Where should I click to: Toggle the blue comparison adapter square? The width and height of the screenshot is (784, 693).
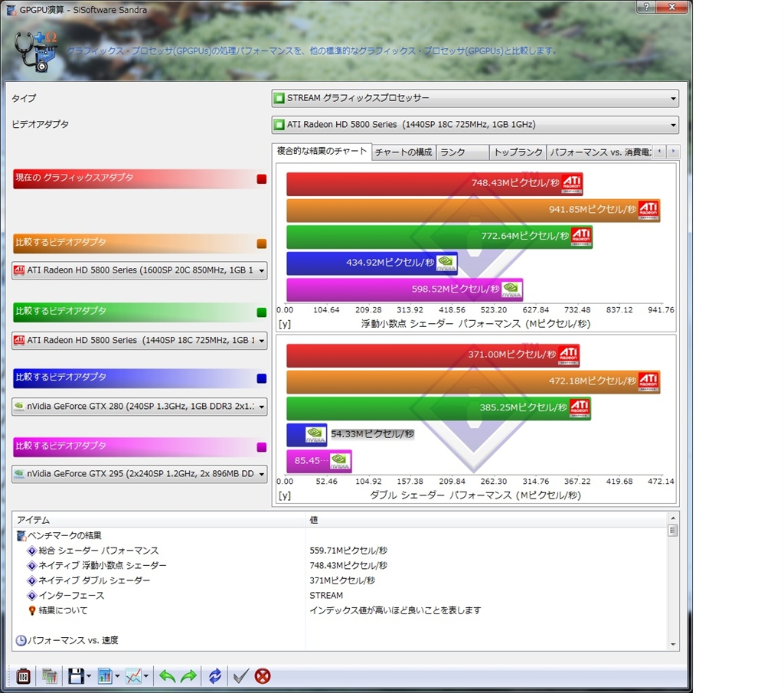click(262, 378)
